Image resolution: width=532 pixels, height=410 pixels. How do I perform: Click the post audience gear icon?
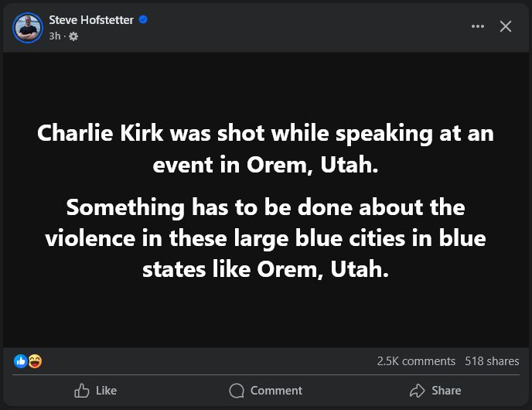(73, 36)
